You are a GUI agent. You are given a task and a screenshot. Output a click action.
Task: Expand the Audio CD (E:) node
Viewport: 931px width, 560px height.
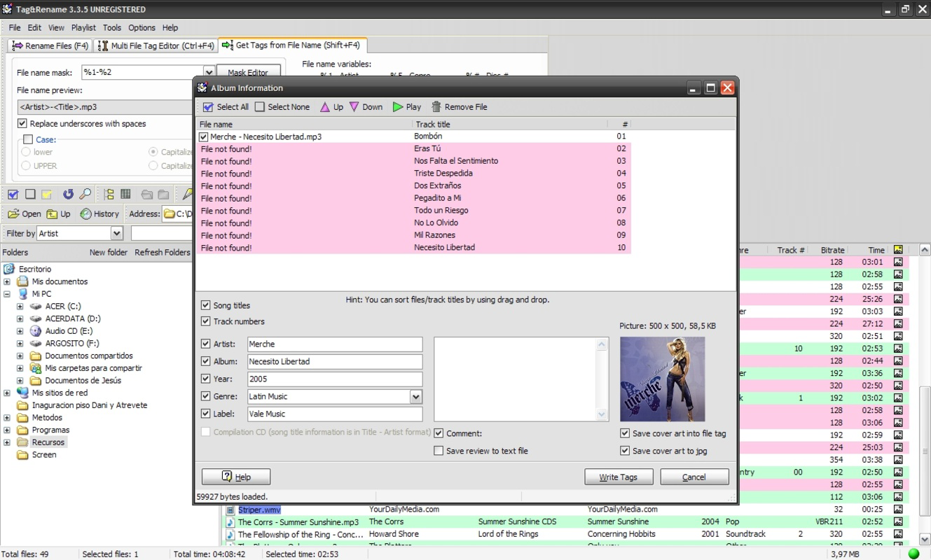point(20,331)
